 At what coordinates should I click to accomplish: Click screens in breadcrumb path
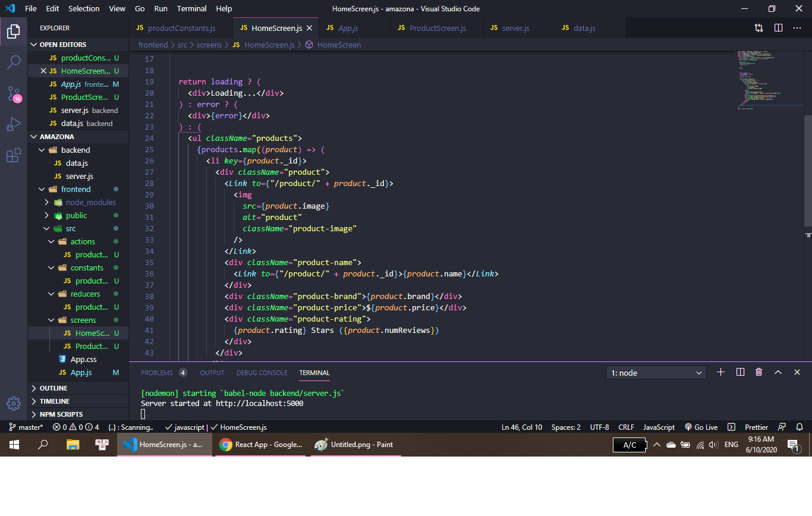(x=208, y=45)
